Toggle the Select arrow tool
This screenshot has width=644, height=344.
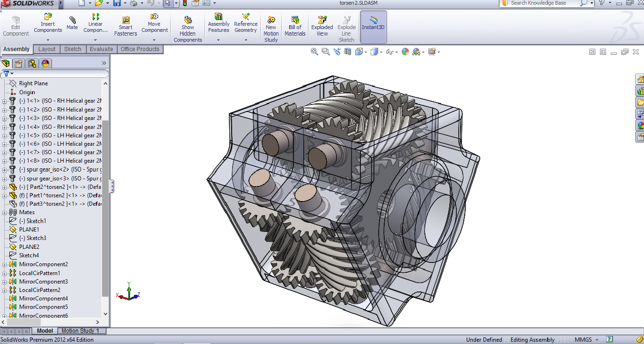click(167, 3)
